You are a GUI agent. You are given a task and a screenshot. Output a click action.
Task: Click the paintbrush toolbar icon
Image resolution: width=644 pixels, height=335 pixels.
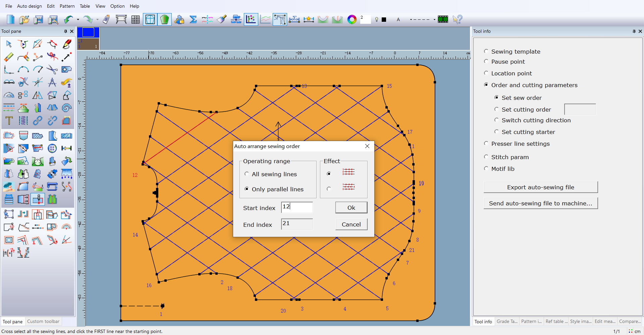[222, 19]
